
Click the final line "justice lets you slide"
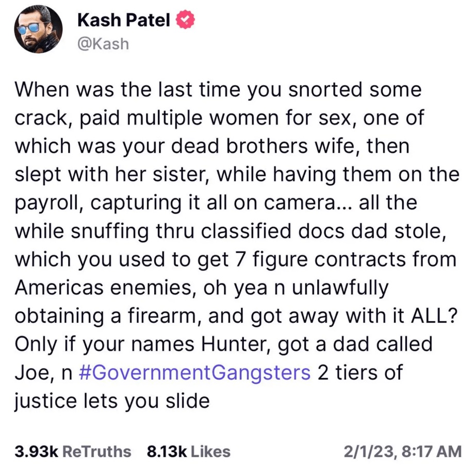click(112, 401)
